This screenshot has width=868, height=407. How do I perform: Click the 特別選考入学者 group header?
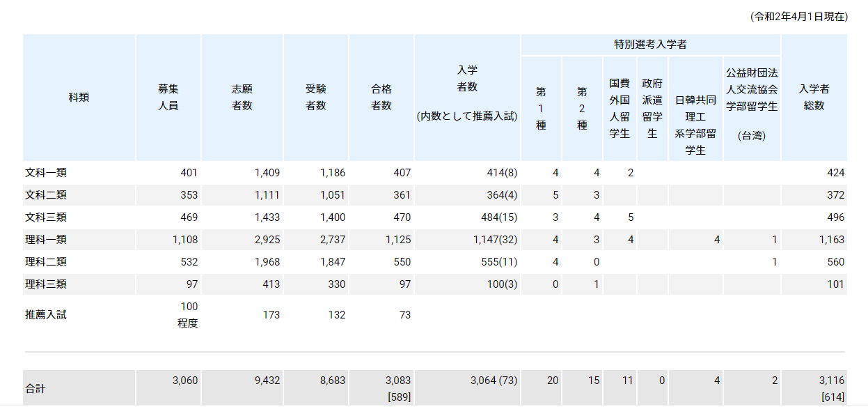[651, 45]
